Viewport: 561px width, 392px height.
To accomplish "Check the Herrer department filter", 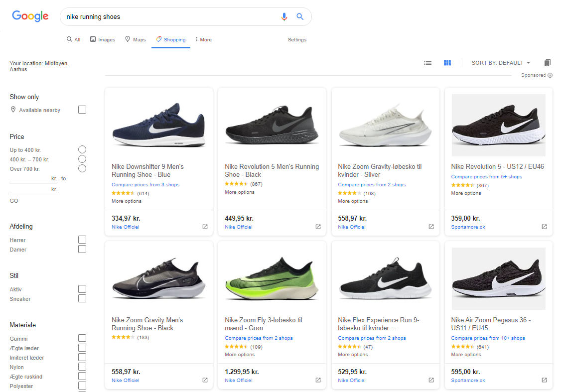I will tap(82, 240).
